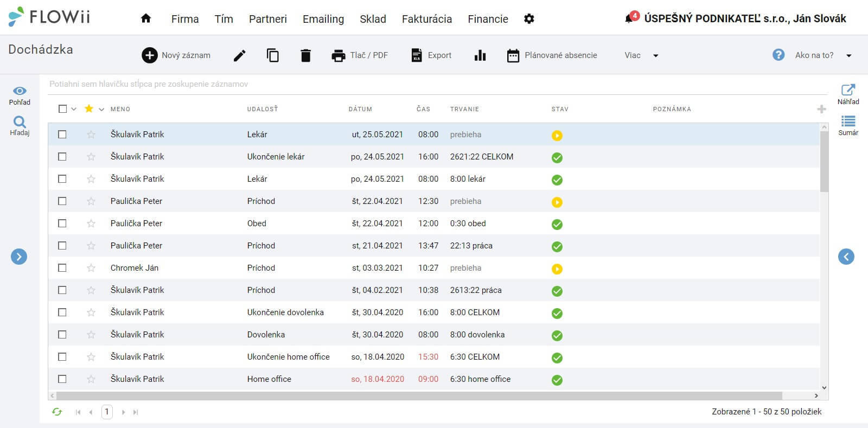Tick checkbox for Paulička Peter 12:30 Príchod

pyautogui.click(x=62, y=201)
